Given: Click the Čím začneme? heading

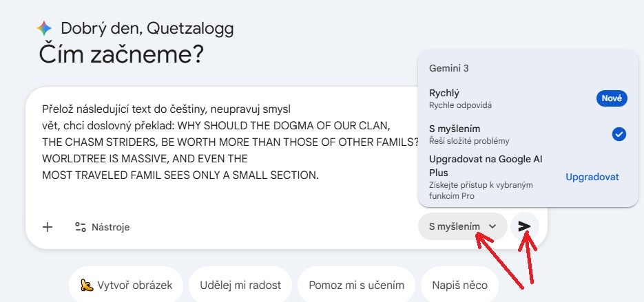Looking at the screenshot, I should click(121, 55).
